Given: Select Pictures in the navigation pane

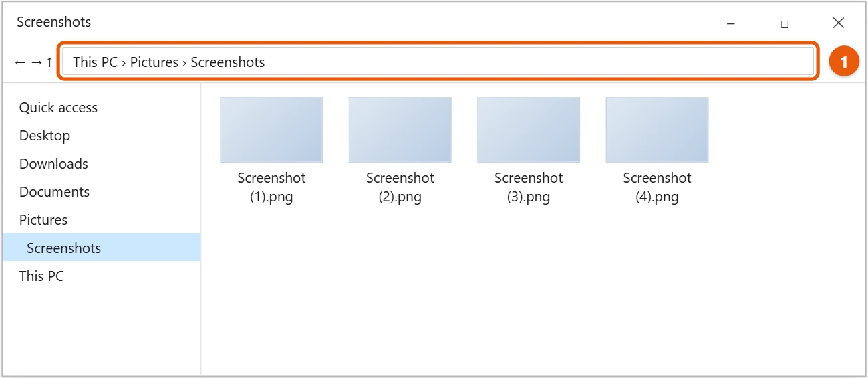Looking at the screenshot, I should tap(102, 220).
